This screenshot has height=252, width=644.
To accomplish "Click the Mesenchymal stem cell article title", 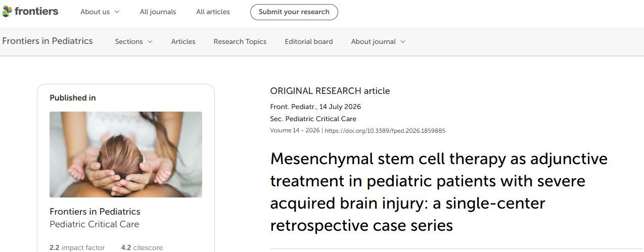I will pos(439,192).
